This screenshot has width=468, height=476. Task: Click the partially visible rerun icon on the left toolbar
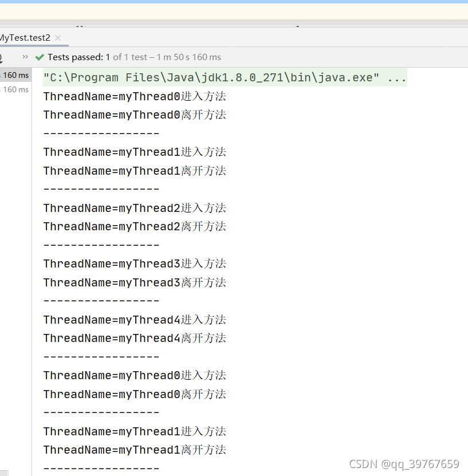point(2,57)
